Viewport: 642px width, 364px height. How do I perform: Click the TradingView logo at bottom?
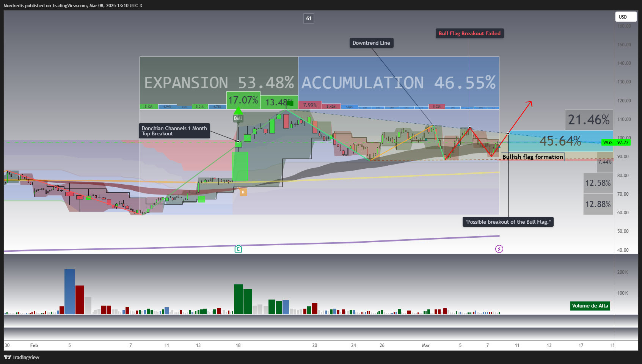22,357
